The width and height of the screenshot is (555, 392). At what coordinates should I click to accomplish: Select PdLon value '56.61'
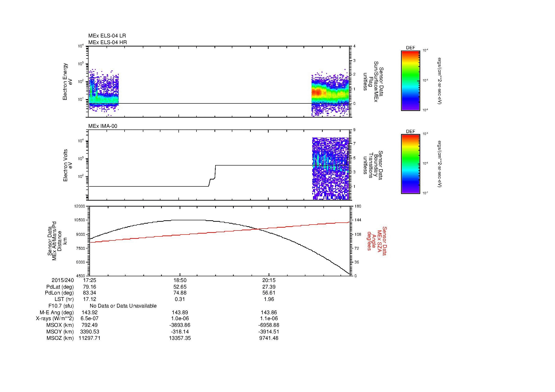269,293
